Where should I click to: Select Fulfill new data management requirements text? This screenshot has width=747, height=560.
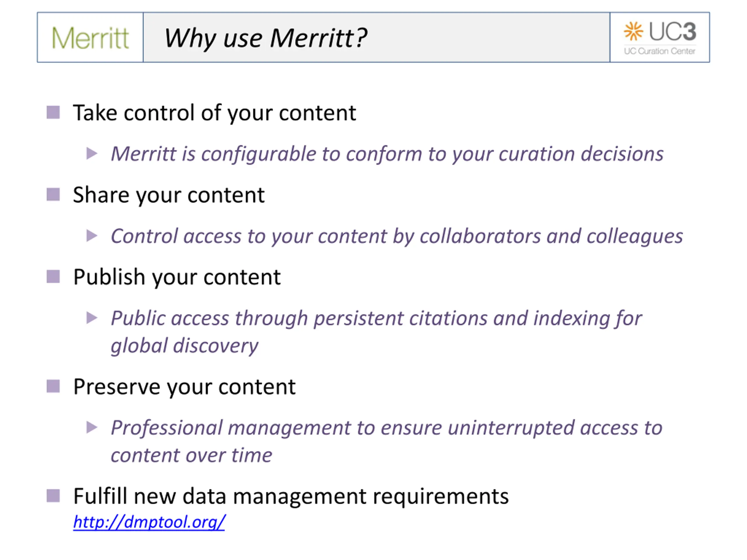click(291, 496)
